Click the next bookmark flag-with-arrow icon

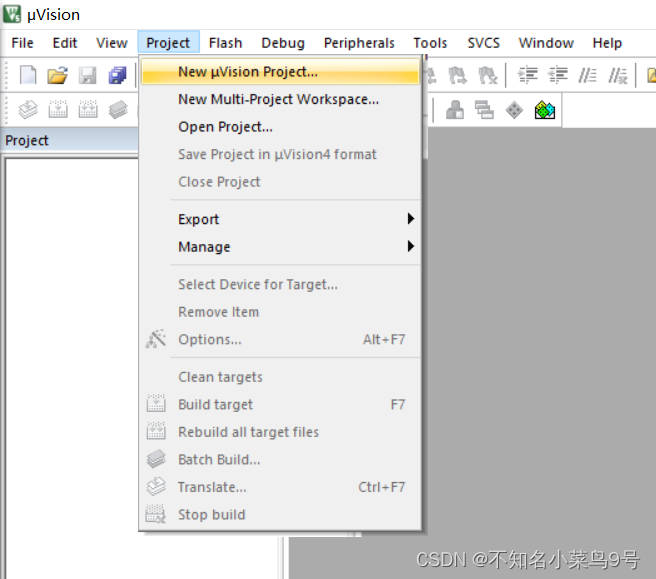[x=457, y=76]
